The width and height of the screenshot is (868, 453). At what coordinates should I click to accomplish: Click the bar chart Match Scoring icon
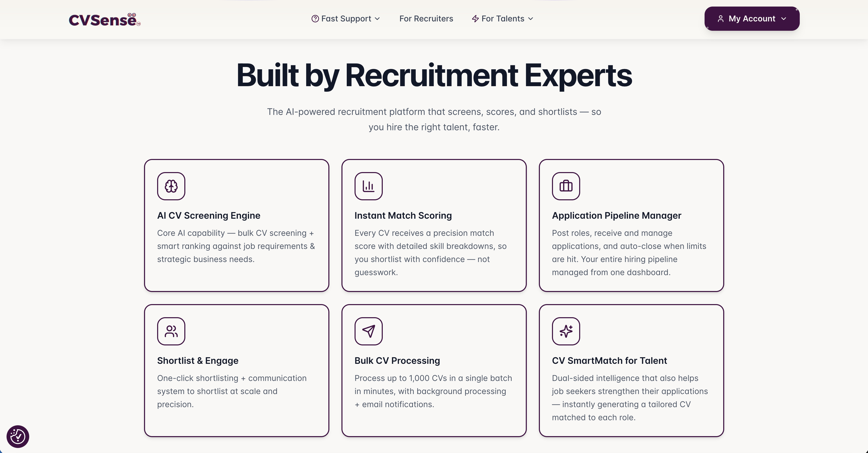368,186
